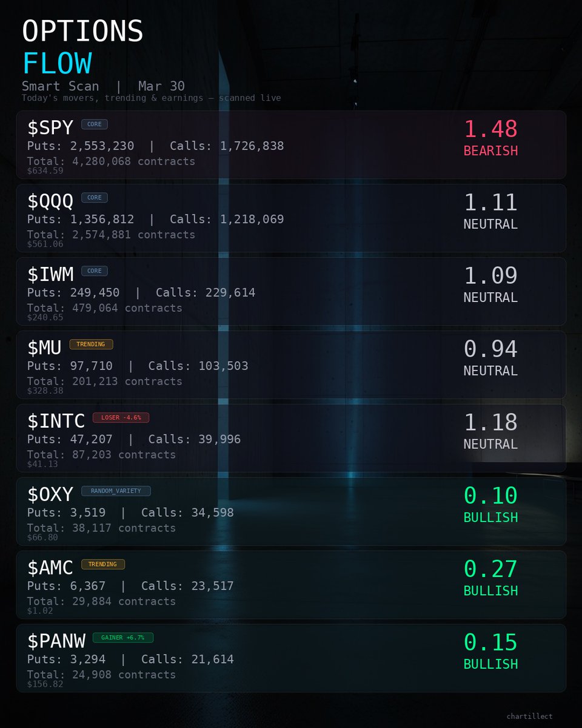The image size is (582, 728).
Task: Click the 1.09 ratio value
Action: click(490, 276)
